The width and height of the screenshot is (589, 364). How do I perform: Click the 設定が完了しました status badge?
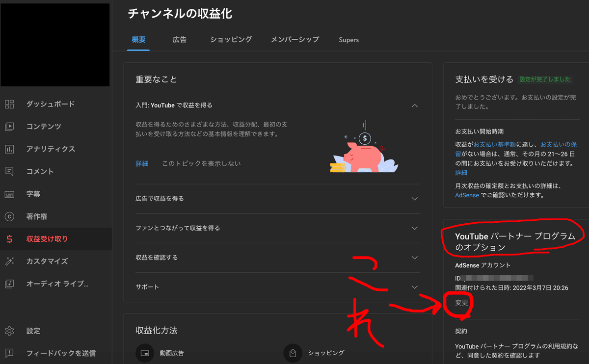pos(545,79)
